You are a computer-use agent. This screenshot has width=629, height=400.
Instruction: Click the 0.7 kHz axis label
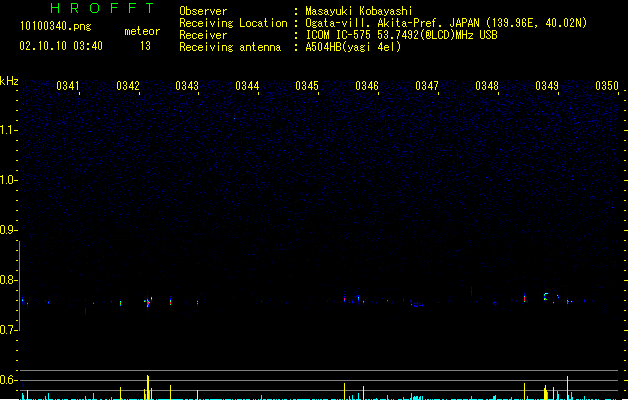(x=8, y=330)
